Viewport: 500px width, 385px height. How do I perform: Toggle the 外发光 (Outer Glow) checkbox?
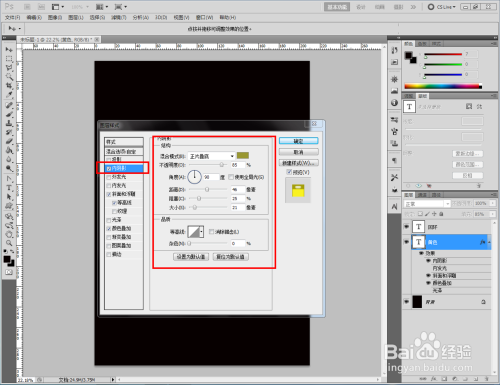[x=109, y=177]
